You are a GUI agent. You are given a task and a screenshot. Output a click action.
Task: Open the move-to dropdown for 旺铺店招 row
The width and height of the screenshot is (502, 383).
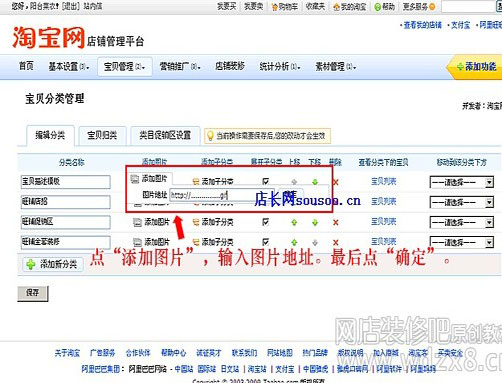click(x=462, y=202)
